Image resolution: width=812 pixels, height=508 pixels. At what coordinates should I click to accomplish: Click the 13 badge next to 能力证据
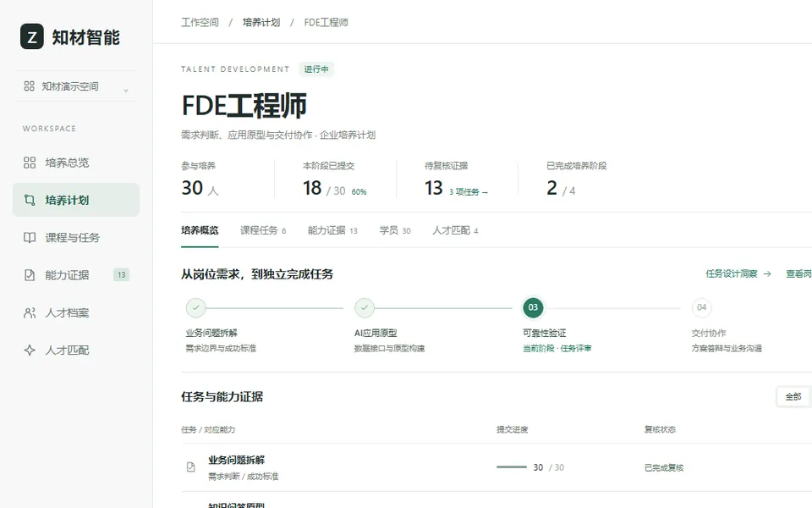121,274
